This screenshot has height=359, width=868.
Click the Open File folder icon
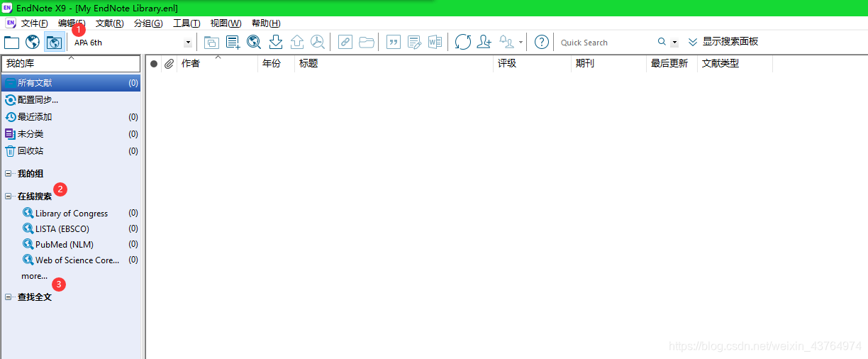pos(367,43)
